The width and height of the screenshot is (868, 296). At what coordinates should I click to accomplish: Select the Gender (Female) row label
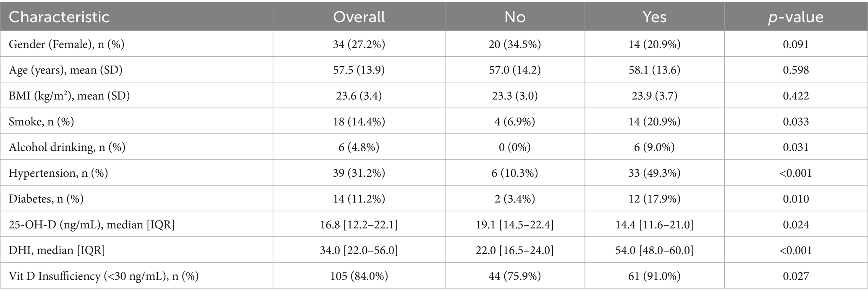tap(67, 44)
